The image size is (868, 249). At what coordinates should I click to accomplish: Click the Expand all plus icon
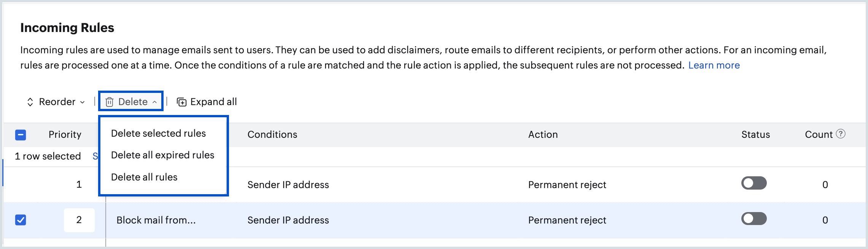point(182,102)
